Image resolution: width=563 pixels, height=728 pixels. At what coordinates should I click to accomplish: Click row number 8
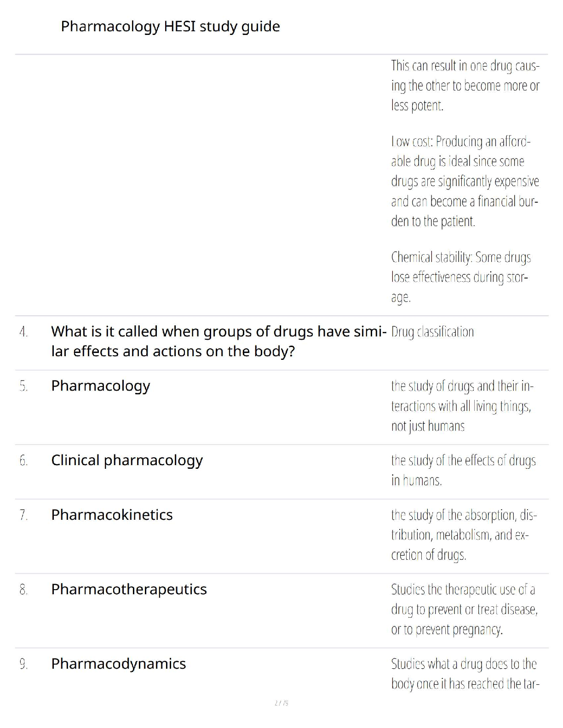click(24, 590)
